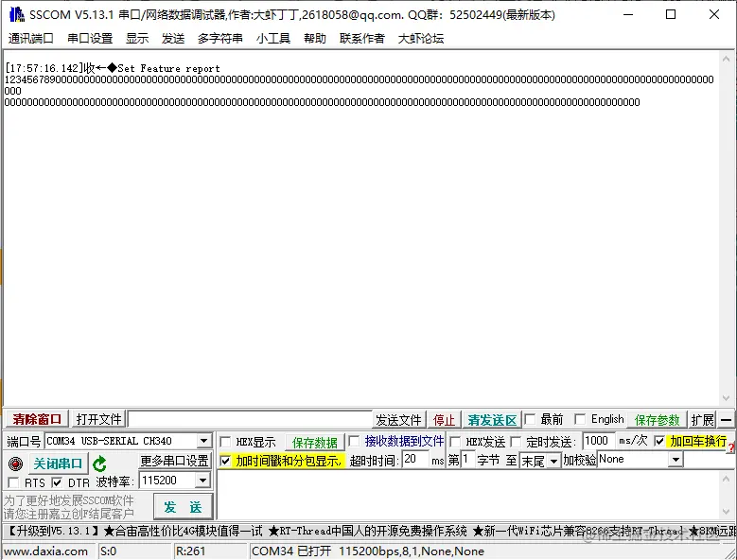Click the 关闭串口 button

[58, 464]
